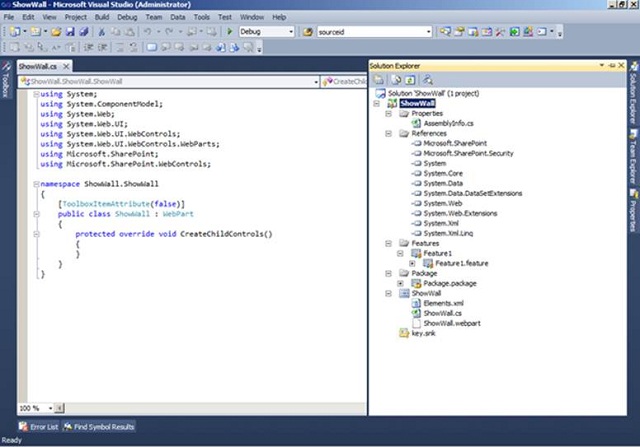Expand the Package.package node
Viewport: 640px width, 447px height.
click(x=400, y=283)
